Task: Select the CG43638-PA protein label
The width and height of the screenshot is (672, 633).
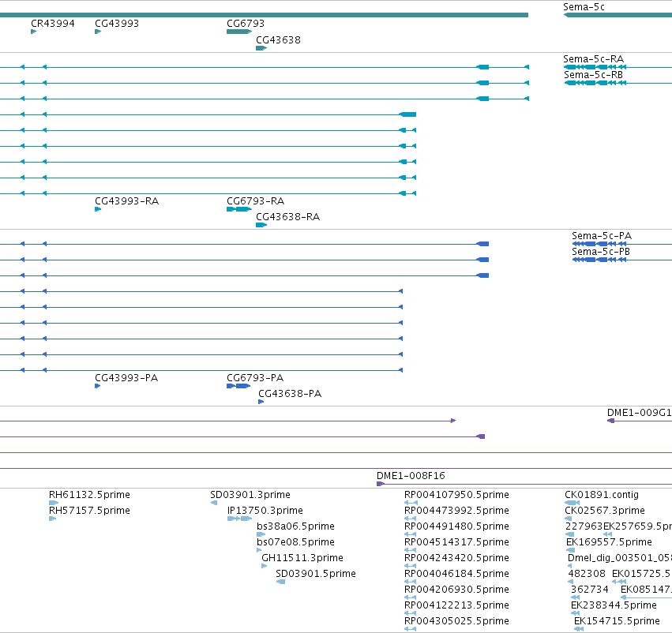Action: [290, 394]
